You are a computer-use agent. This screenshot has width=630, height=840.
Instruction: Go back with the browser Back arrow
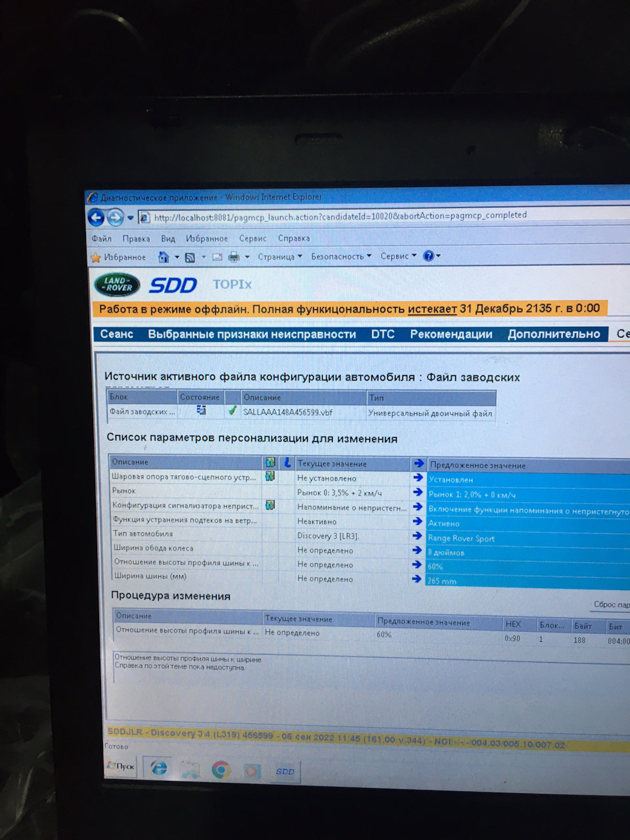[x=96, y=217]
